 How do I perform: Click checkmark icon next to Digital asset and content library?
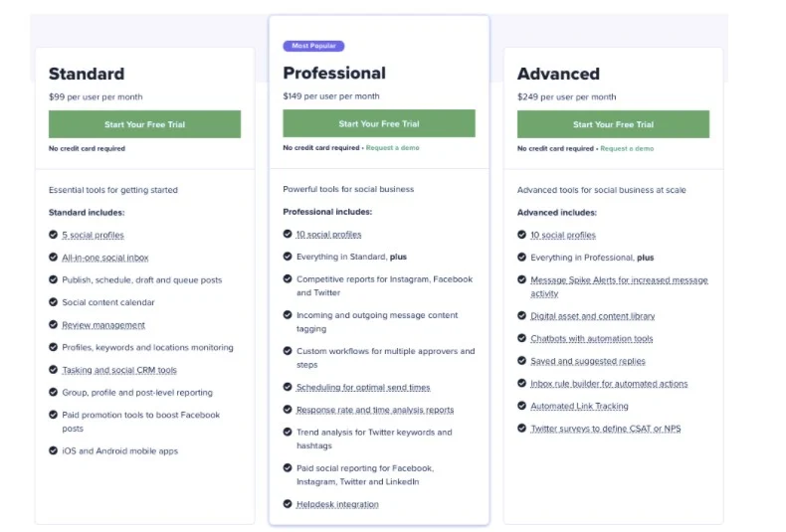click(521, 316)
